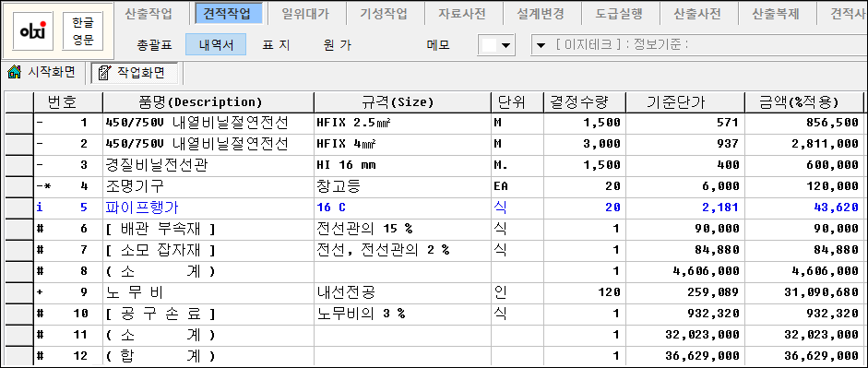Go to the 시작화면 home tab
The image size is (868, 368).
click(42, 72)
